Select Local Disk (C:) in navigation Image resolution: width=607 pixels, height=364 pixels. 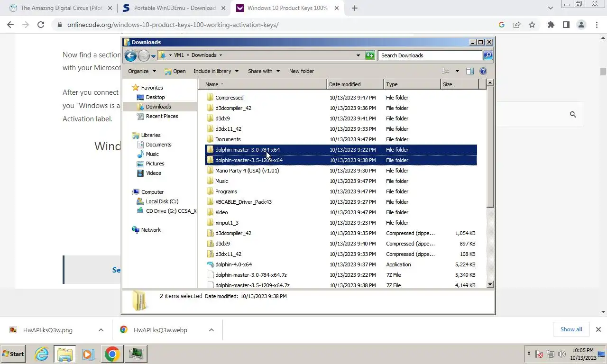click(x=162, y=201)
